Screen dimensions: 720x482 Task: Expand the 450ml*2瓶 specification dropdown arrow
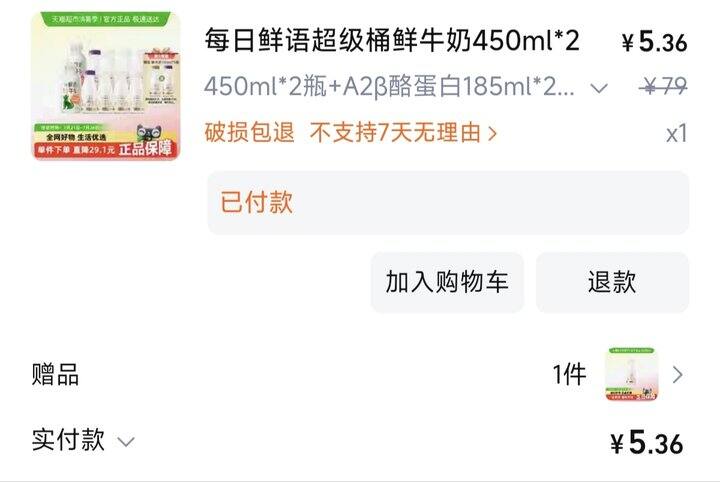coord(599,88)
